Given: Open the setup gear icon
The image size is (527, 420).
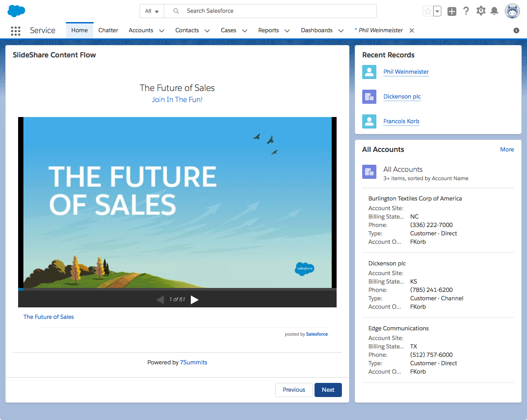Looking at the screenshot, I should coord(481,11).
